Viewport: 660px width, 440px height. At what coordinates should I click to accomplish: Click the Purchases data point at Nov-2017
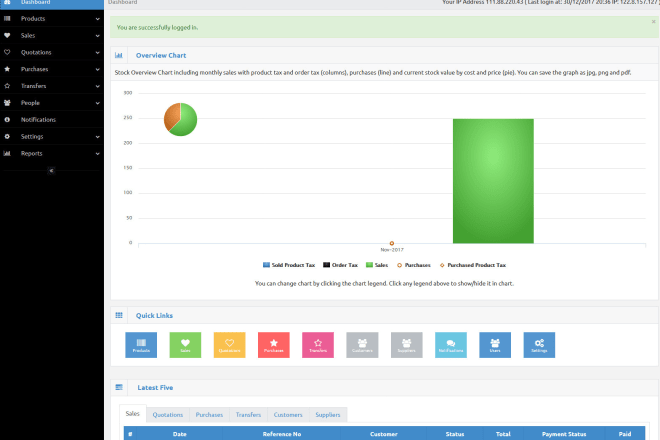point(392,243)
